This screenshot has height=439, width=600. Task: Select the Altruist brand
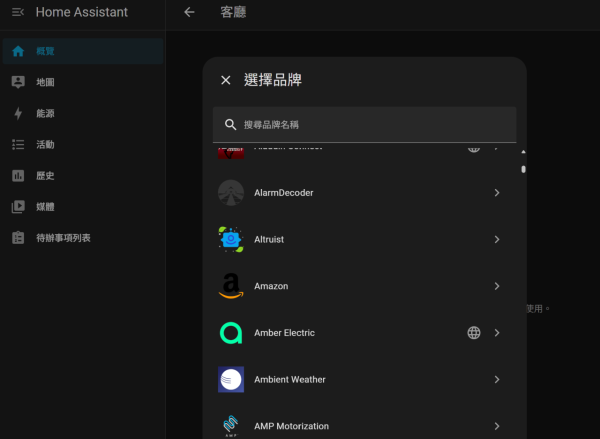pos(364,239)
